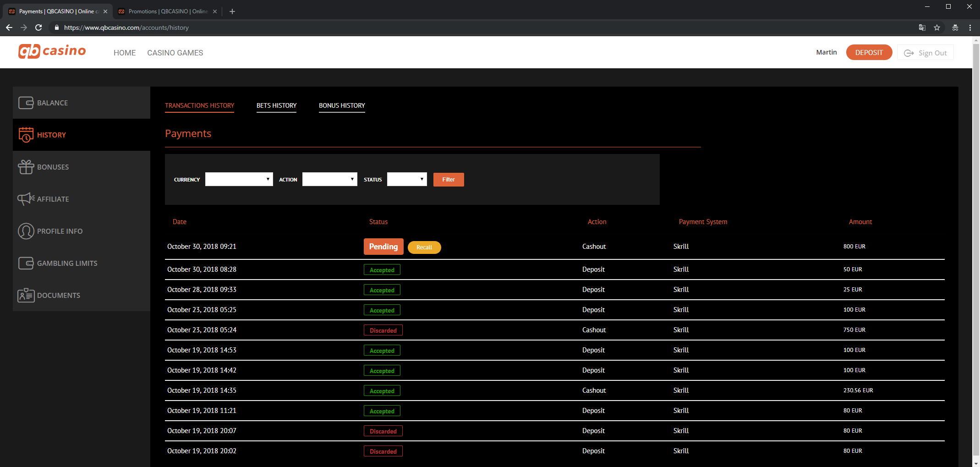Click the Gambling Limits wallet icon

(x=26, y=263)
